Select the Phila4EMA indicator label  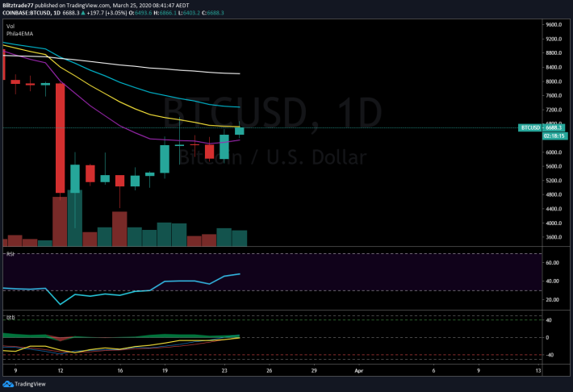click(19, 34)
